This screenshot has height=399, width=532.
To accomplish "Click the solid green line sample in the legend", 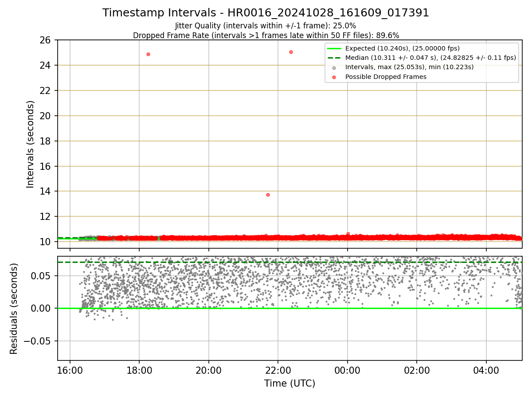I will pyautogui.click(x=334, y=48).
